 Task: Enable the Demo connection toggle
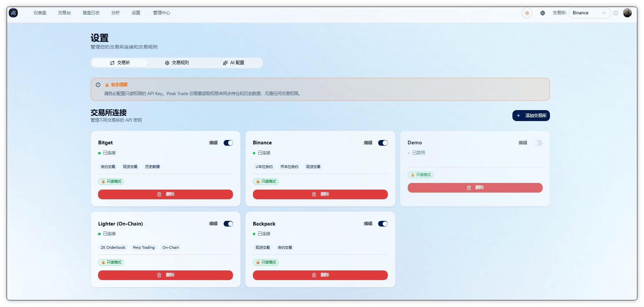pyautogui.click(x=538, y=143)
